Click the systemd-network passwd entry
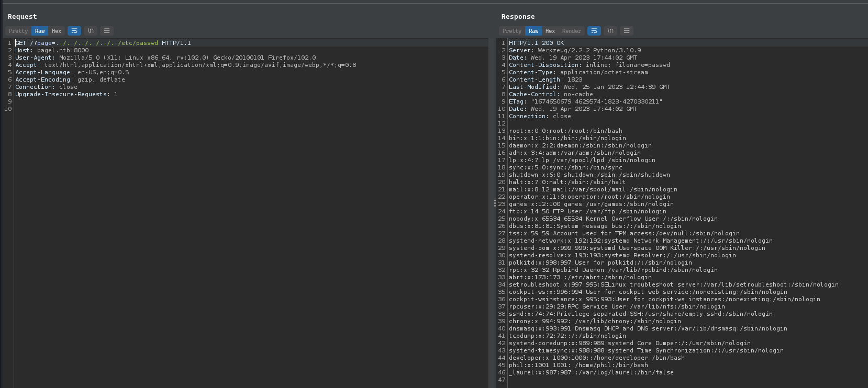The height and width of the screenshot is (388, 868). pyautogui.click(x=641, y=241)
